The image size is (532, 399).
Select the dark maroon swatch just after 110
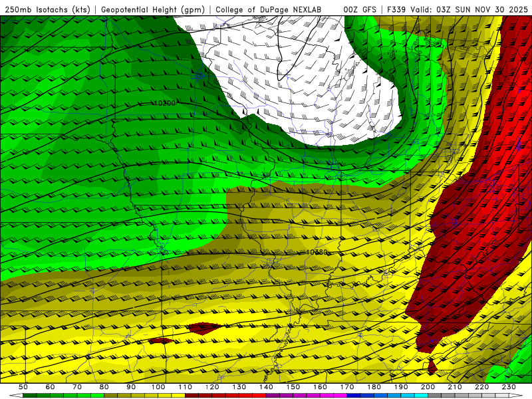pyautogui.click(x=192, y=396)
